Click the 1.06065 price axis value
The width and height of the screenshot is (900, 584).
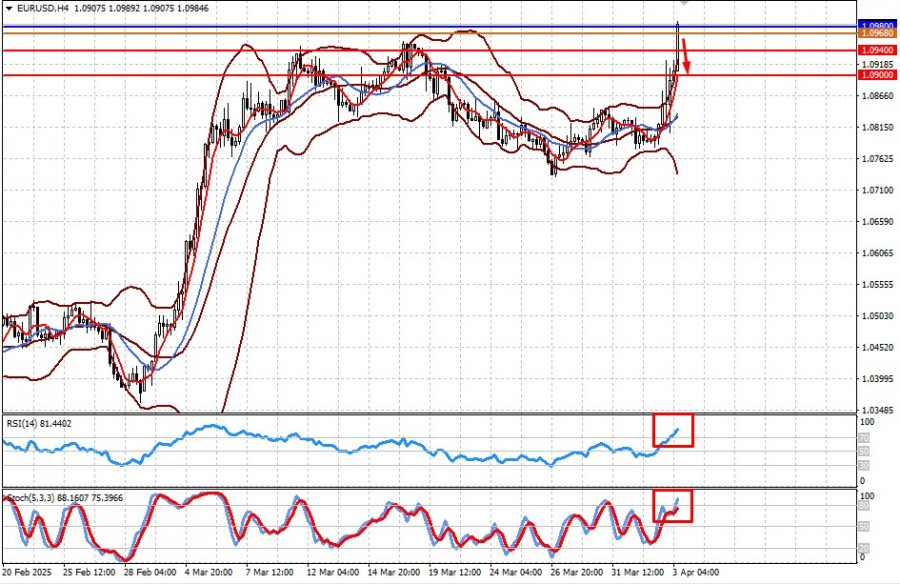[x=878, y=253]
